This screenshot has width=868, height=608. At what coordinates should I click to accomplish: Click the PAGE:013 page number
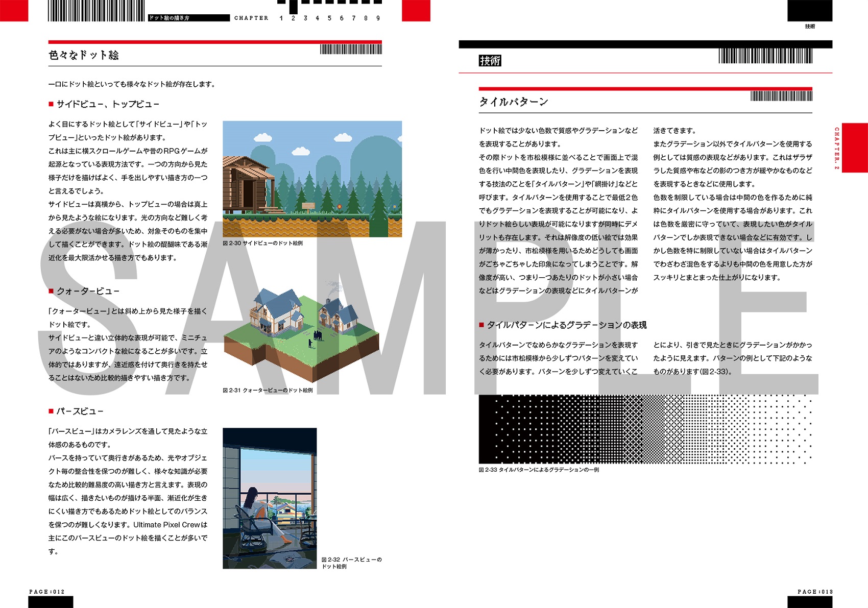click(x=815, y=592)
